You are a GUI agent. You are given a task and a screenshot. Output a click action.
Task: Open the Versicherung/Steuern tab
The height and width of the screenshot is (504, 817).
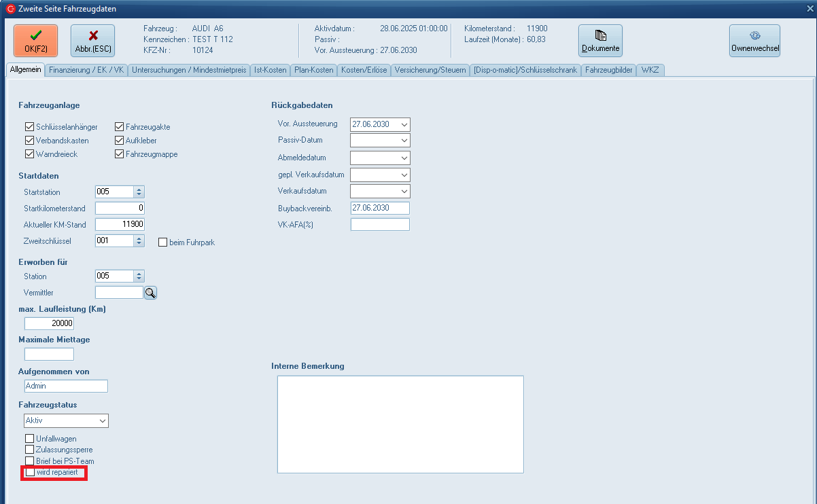(x=430, y=70)
